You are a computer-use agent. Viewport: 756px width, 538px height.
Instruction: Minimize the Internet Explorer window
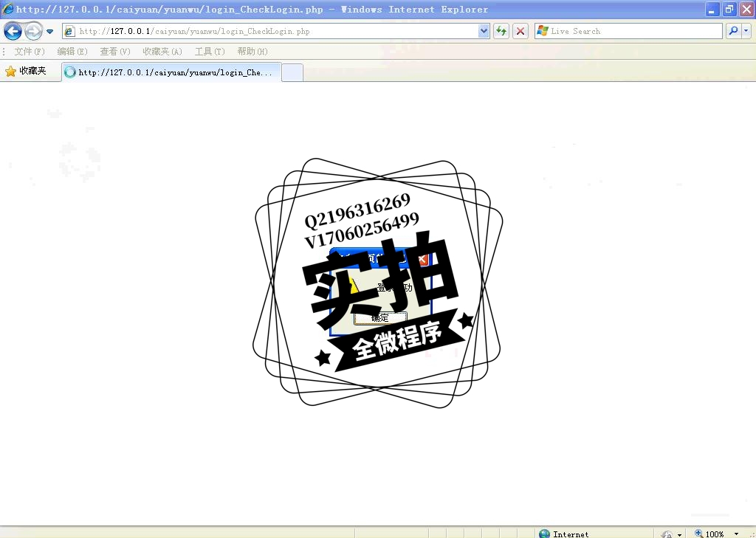(712, 10)
